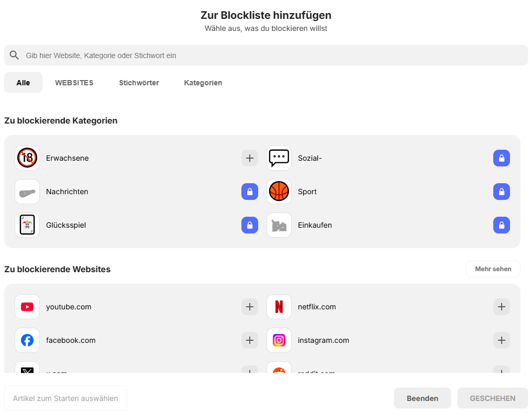Viewport: 532px width, 413px height.
Task: Click the Sozial speech bubble icon
Action: coord(279,158)
